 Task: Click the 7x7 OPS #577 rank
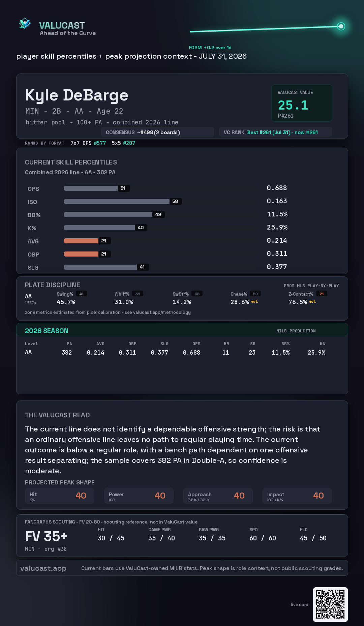click(88, 143)
